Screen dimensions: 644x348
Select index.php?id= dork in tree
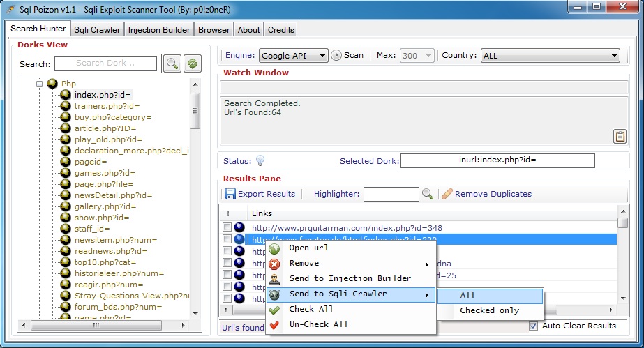click(103, 95)
